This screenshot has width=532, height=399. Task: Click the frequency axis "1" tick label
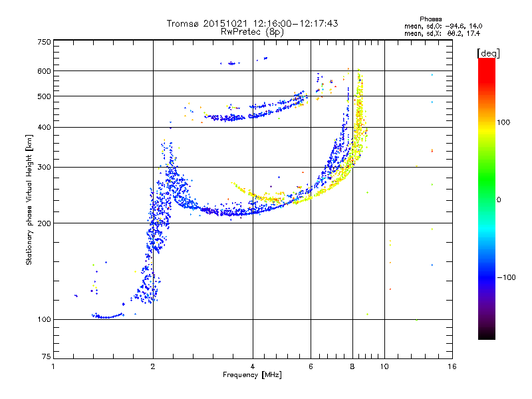click(53, 366)
